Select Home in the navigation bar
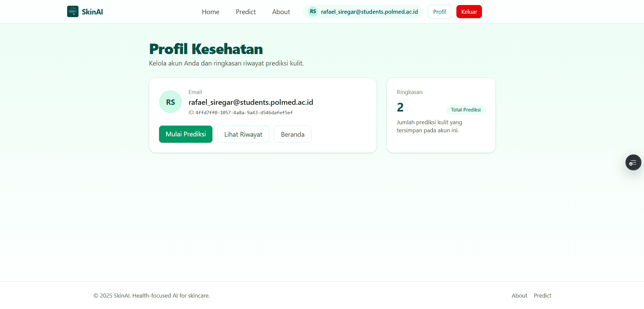Image resolution: width=644 pixels, height=309 pixels. click(x=210, y=11)
